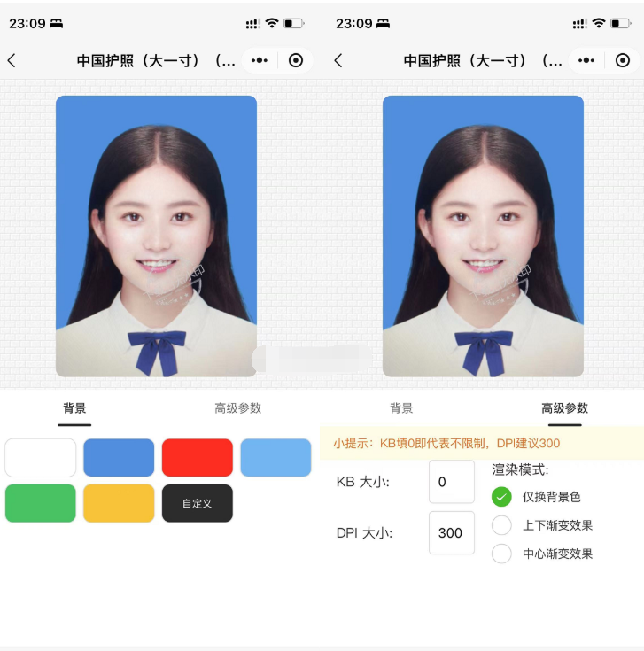This screenshot has height=651, width=644.
Task: Tap the DPI 大小 label
Action: pyautogui.click(x=364, y=532)
